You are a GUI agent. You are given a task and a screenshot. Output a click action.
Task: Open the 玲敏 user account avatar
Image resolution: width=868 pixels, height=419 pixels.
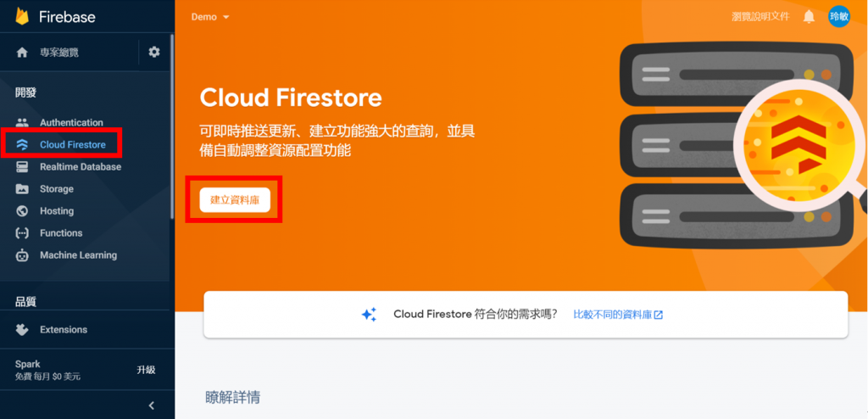(x=839, y=17)
